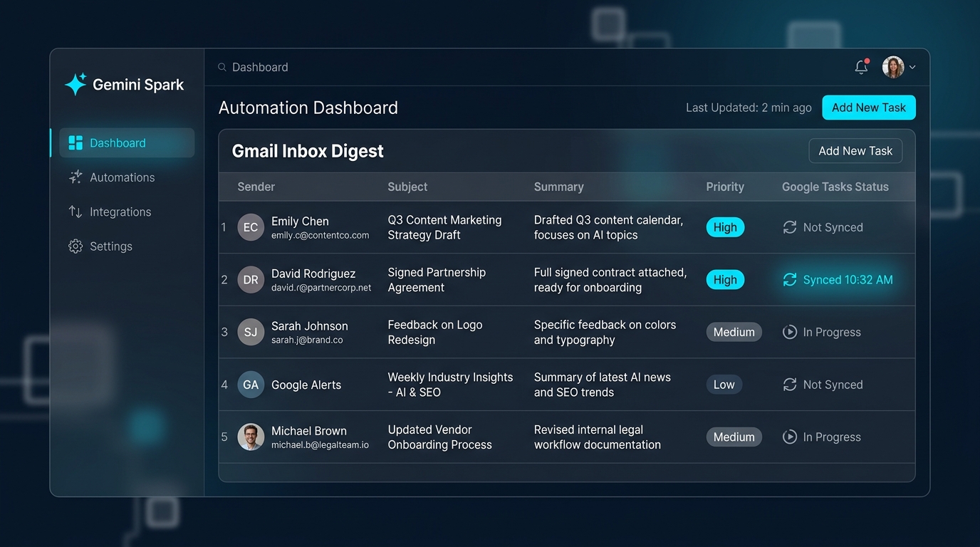Click Google Alerts sender name
The image size is (980, 547).
click(306, 385)
